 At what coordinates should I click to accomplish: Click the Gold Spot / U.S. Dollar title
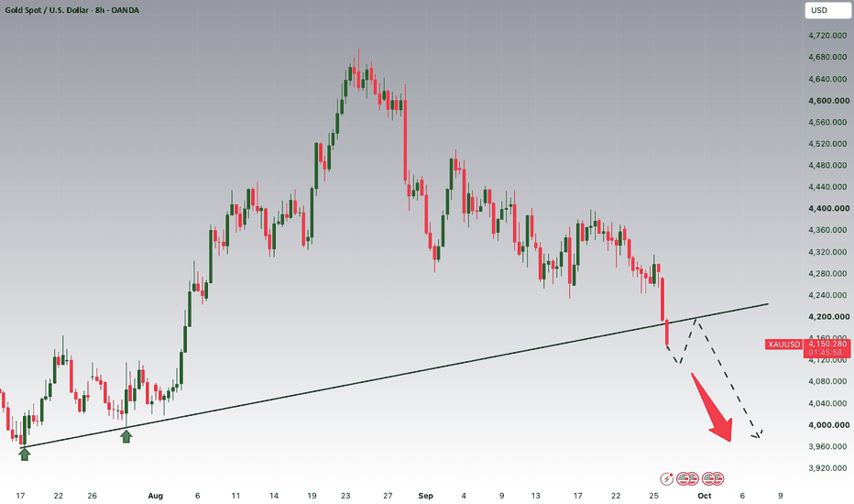click(47, 10)
